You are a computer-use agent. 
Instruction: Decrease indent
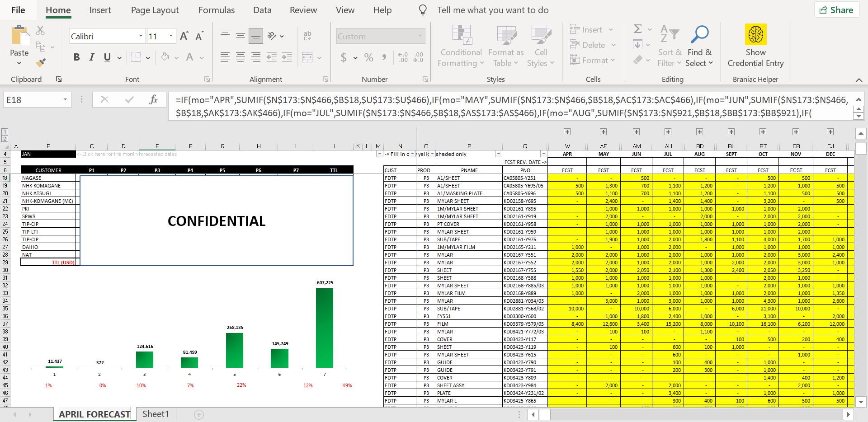tap(272, 57)
